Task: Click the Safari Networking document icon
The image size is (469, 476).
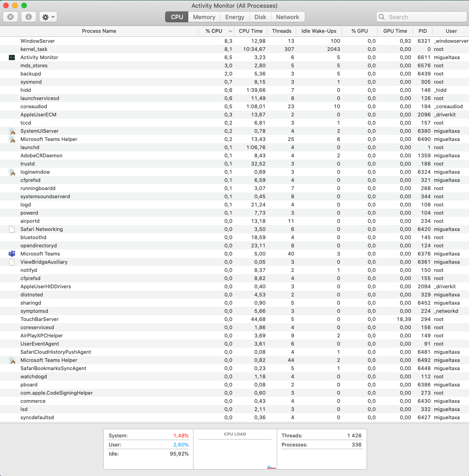Action: (12, 229)
